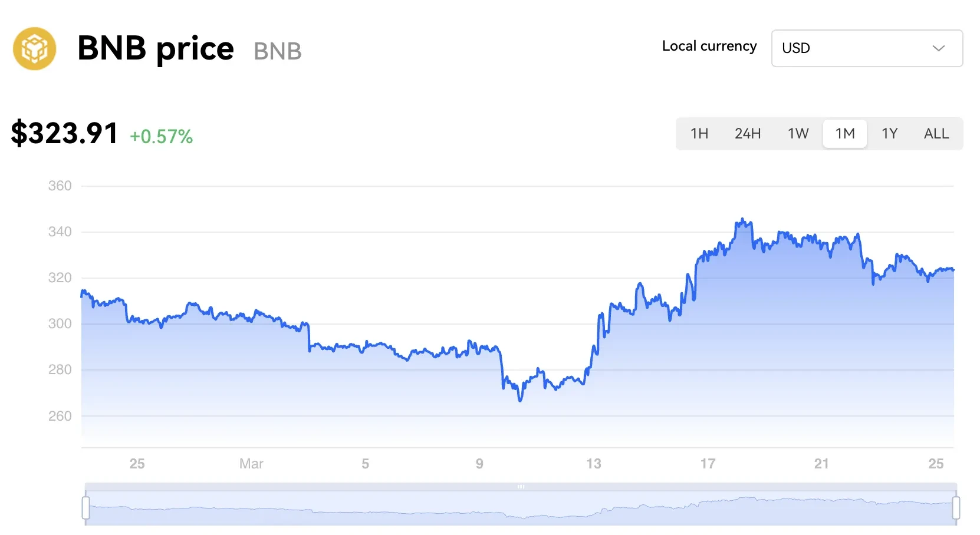Click the "9" x-axis date label
The image size is (980, 535).
tap(479, 464)
